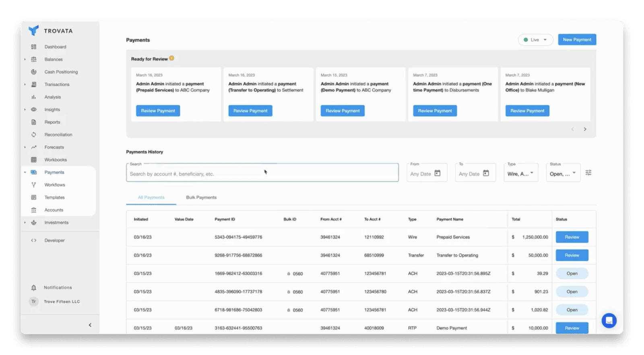Expand the Status filter dropdown
This screenshot has width=644, height=355.
(563, 174)
